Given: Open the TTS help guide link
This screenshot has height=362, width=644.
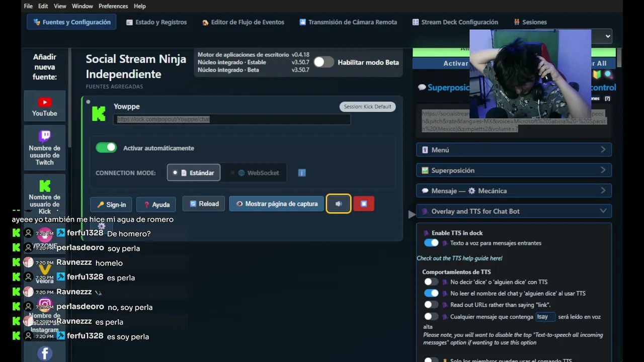Looking at the screenshot, I should pos(459,258).
